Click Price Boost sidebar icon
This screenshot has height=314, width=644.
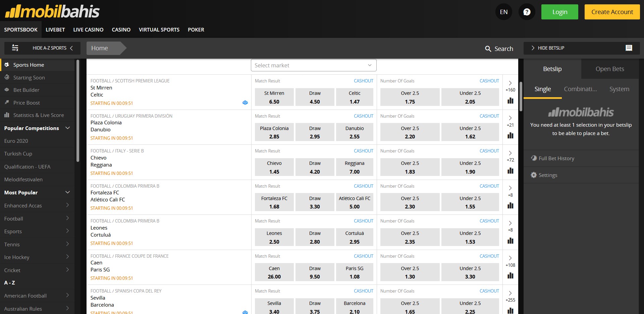(x=7, y=102)
